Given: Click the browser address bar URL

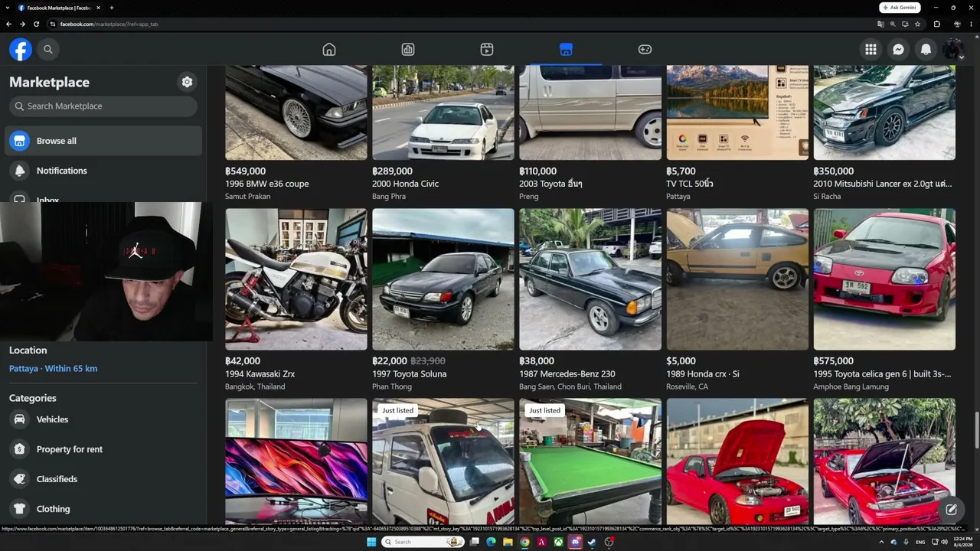Looking at the screenshot, I should [109, 24].
